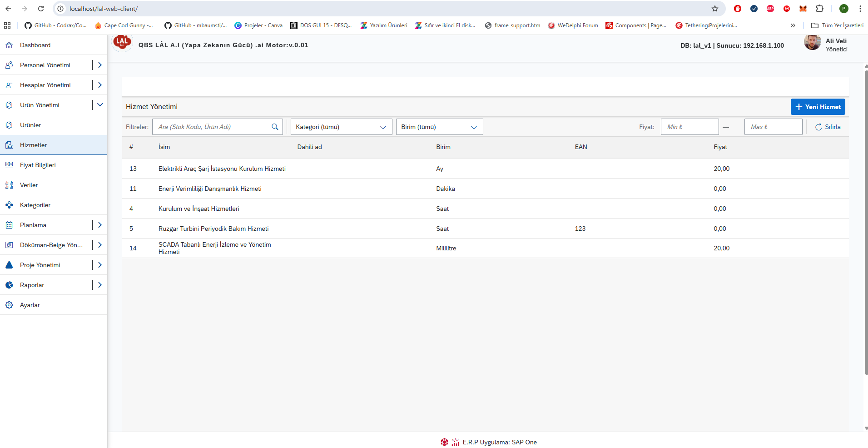Click the Dashboard home icon in sidebar

click(x=9, y=45)
